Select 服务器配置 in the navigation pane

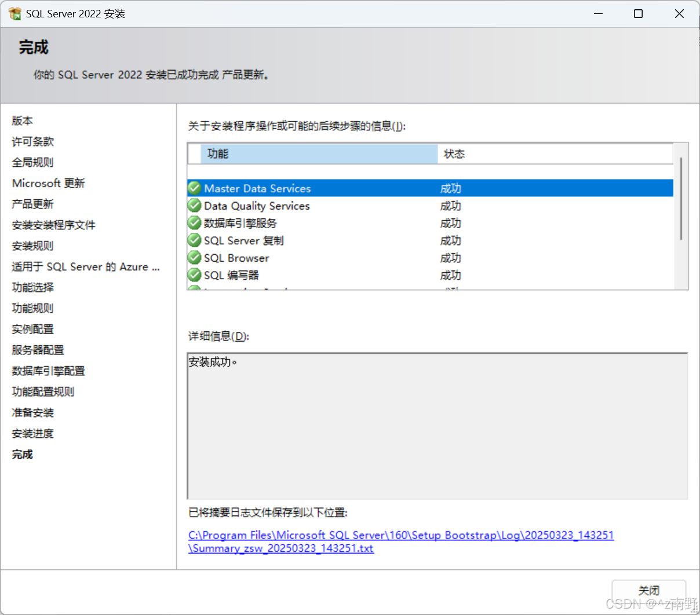[x=37, y=350]
